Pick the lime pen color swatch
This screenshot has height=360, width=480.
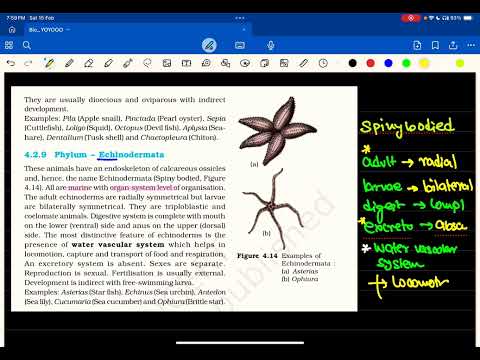[x=460, y=63]
